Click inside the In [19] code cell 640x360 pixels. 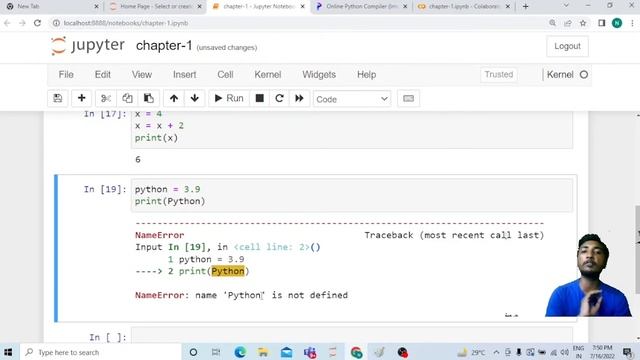point(352,196)
